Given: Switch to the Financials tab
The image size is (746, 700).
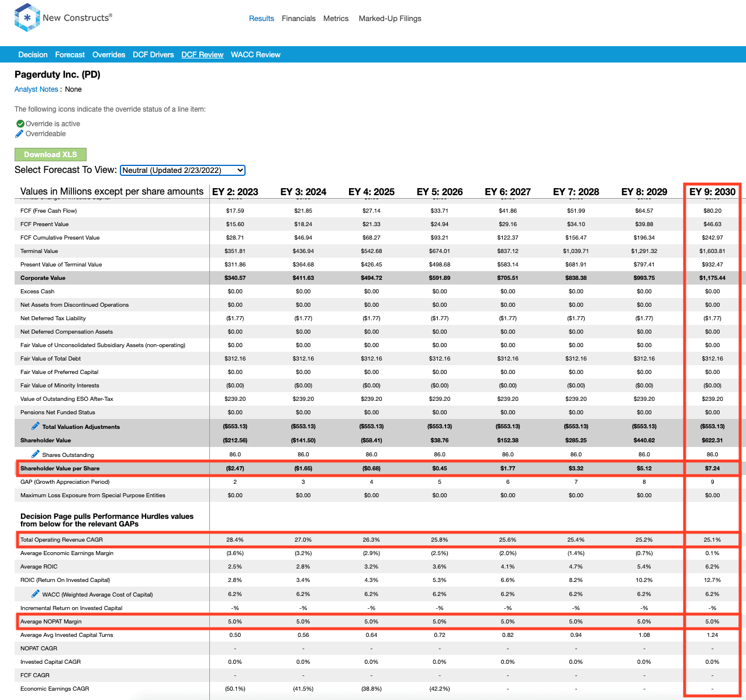Looking at the screenshot, I should [x=299, y=19].
